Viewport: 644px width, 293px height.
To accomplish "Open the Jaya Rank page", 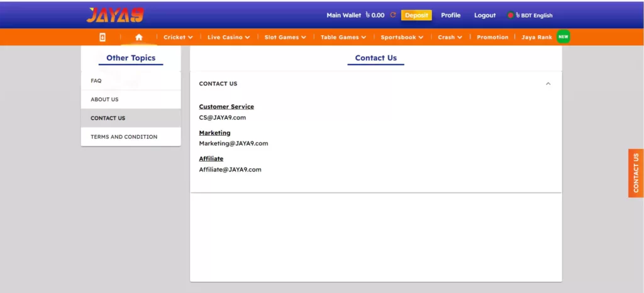I will [537, 37].
